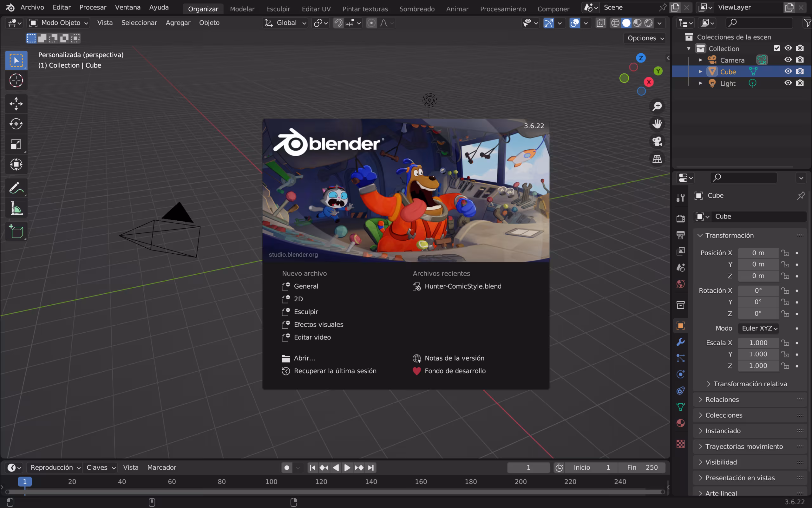This screenshot has height=508, width=812.
Task: Select the Annotate pencil tool
Action: click(x=16, y=188)
